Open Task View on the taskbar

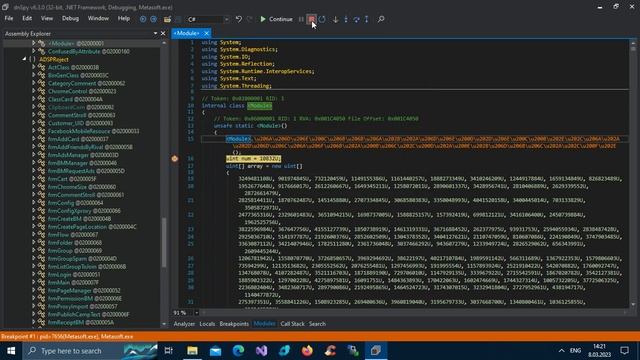169,351
